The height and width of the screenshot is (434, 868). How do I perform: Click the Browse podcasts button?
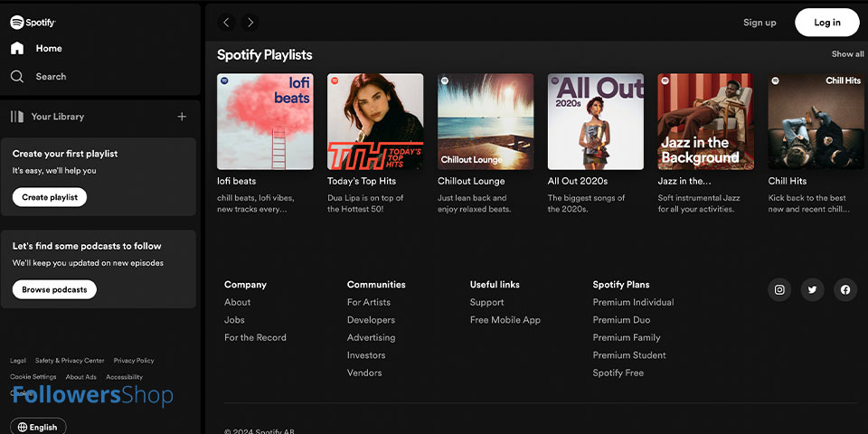click(54, 289)
